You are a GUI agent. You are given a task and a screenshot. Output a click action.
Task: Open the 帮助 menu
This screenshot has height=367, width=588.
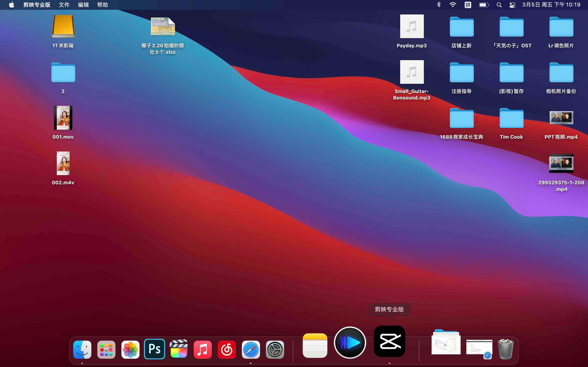tap(102, 5)
